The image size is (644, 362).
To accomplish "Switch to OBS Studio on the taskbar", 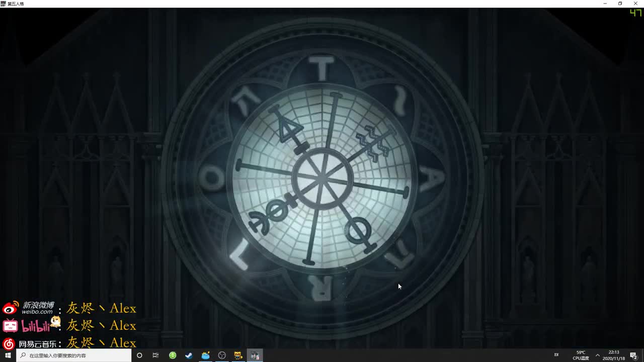I will click(222, 355).
